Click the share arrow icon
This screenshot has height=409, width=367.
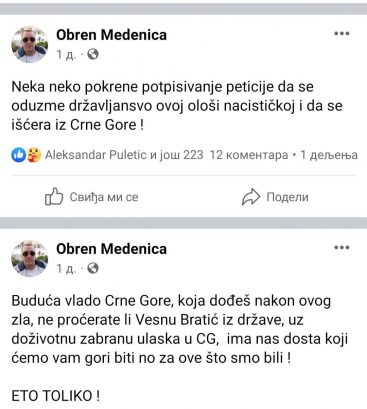point(251,197)
